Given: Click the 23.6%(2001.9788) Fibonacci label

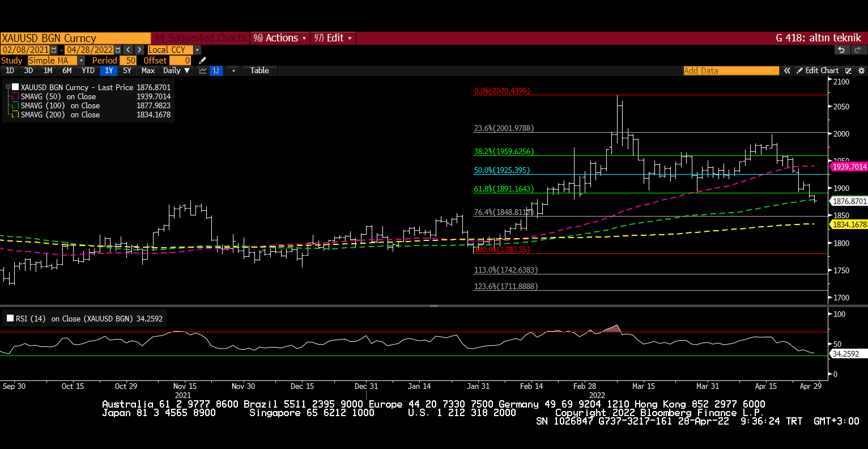Looking at the screenshot, I should click(x=504, y=128).
